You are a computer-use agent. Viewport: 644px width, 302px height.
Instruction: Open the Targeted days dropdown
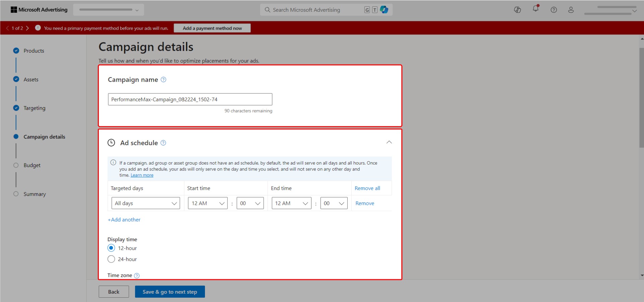[145, 203]
